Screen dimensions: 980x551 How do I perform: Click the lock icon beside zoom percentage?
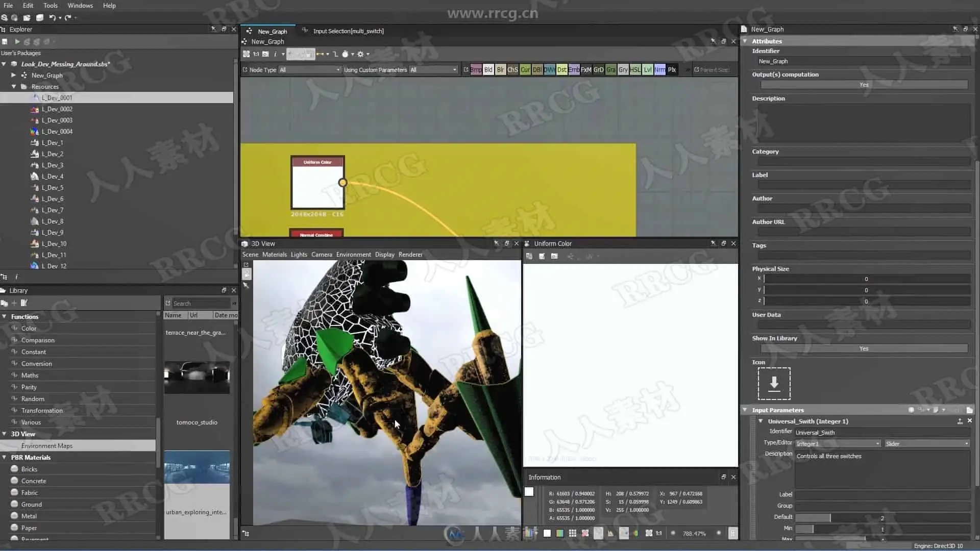point(732,533)
